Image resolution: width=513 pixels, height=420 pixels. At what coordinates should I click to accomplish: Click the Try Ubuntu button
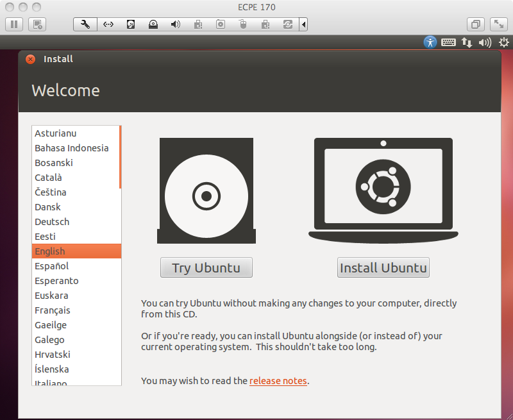click(206, 268)
